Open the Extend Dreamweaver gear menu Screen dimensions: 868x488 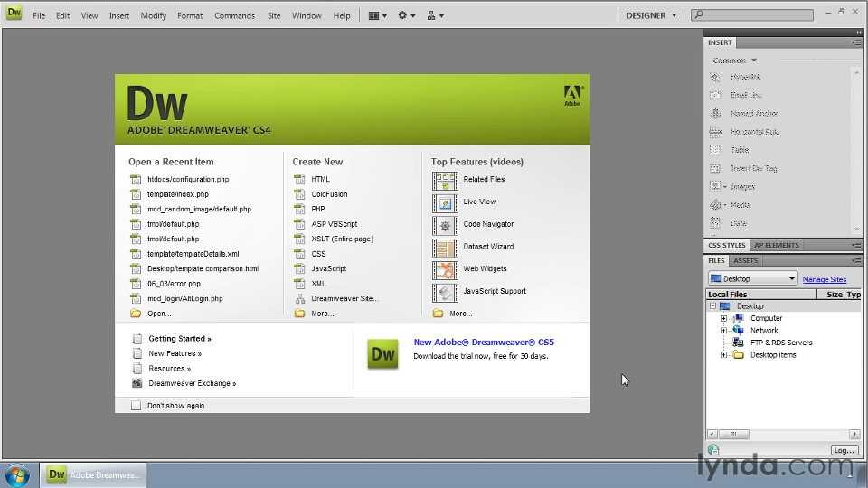click(407, 15)
